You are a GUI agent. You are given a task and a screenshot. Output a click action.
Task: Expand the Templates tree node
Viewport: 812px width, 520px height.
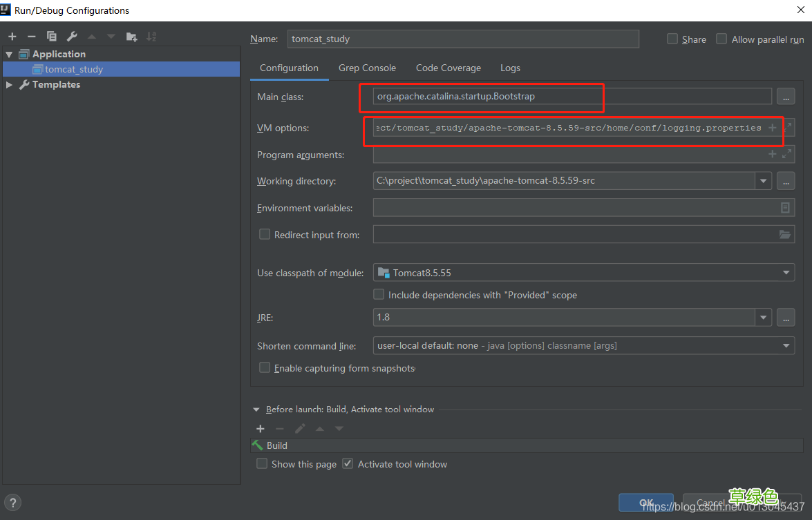(x=9, y=84)
